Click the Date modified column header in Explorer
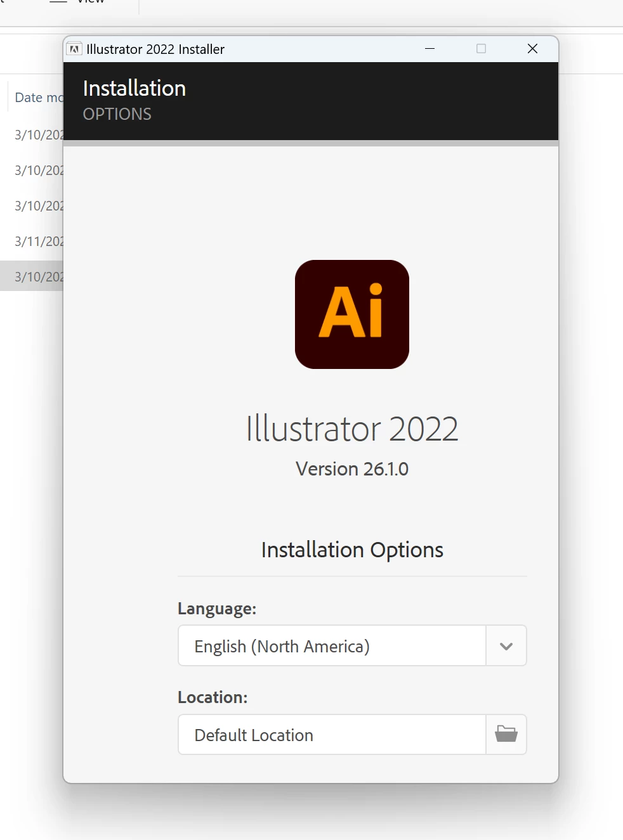This screenshot has height=840, width=623. tap(39, 98)
